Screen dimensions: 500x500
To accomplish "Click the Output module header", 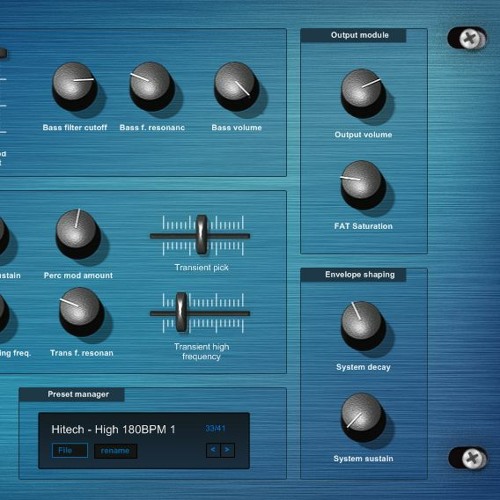I will coord(353,35).
